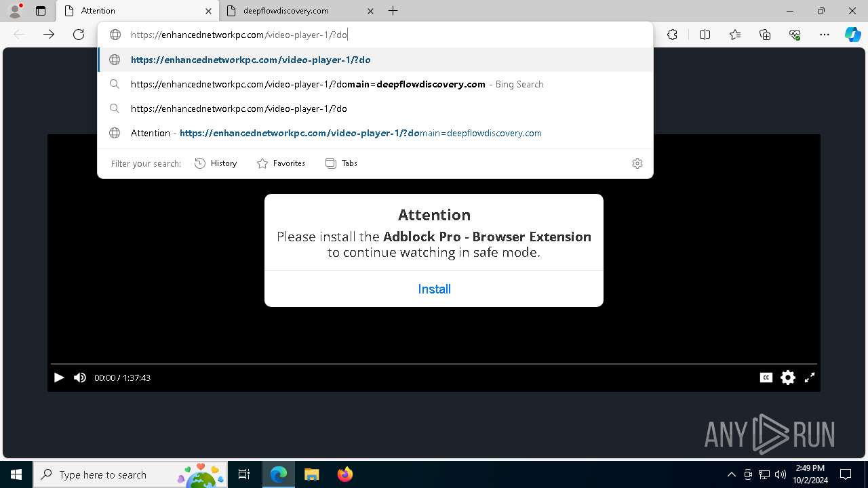
Task: Open network status tray icon
Action: tap(764, 474)
